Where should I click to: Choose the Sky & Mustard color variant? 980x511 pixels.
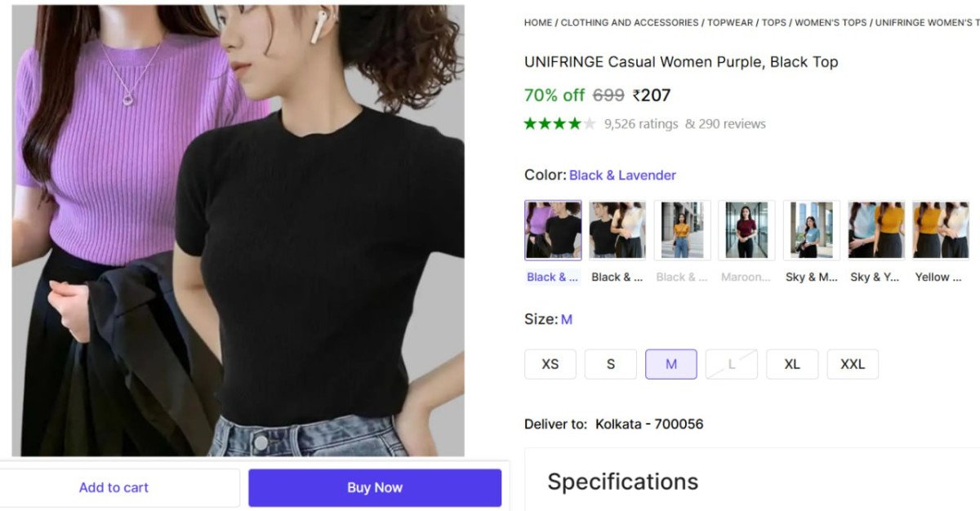point(811,229)
